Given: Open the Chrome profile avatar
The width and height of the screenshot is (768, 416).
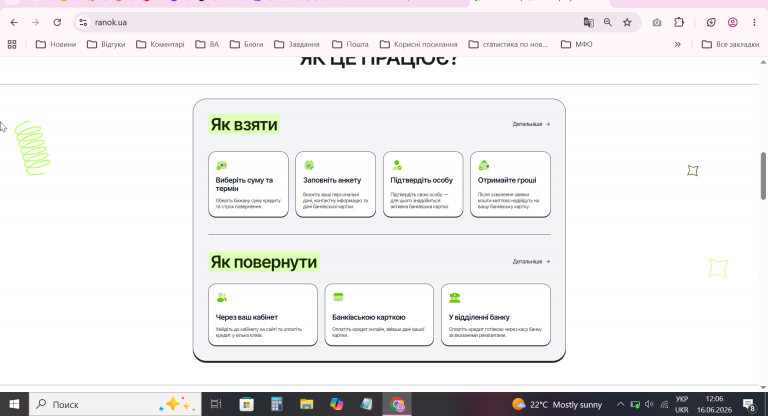Looking at the screenshot, I should [x=733, y=23].
